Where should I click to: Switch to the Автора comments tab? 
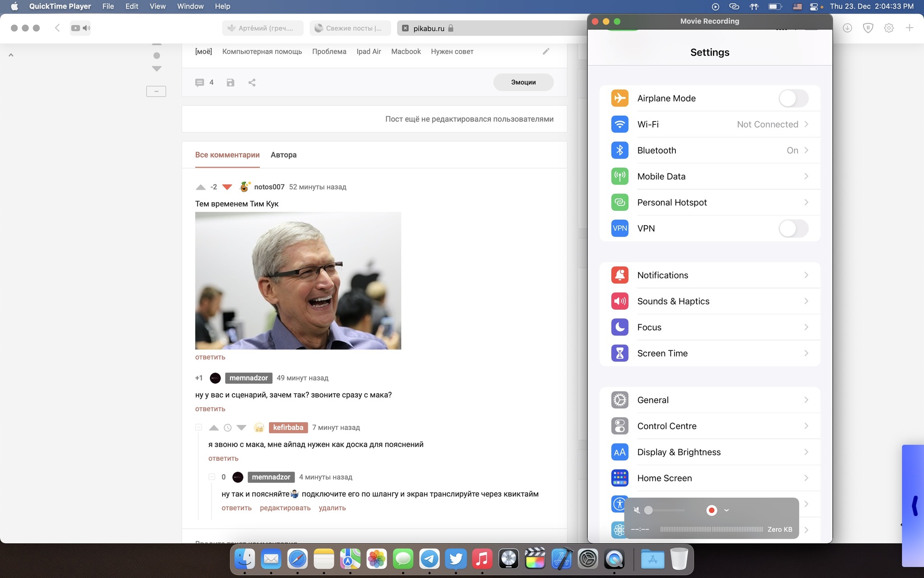coord(283,155)
